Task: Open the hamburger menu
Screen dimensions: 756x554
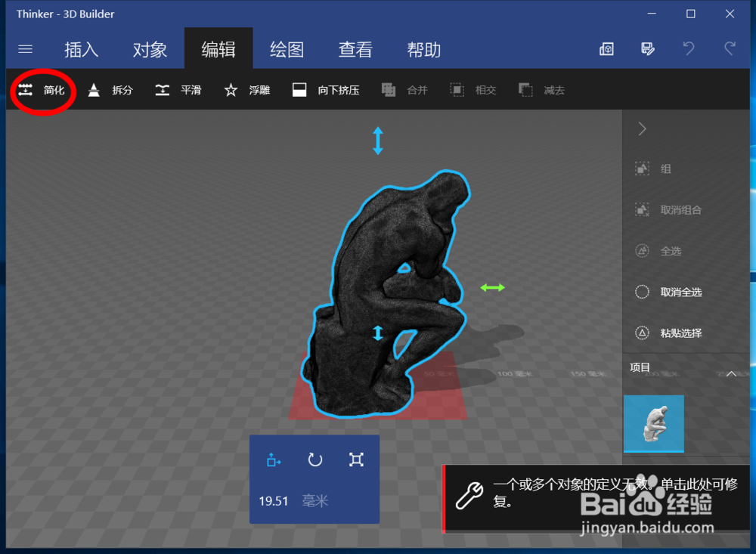Action: [25, 48]
